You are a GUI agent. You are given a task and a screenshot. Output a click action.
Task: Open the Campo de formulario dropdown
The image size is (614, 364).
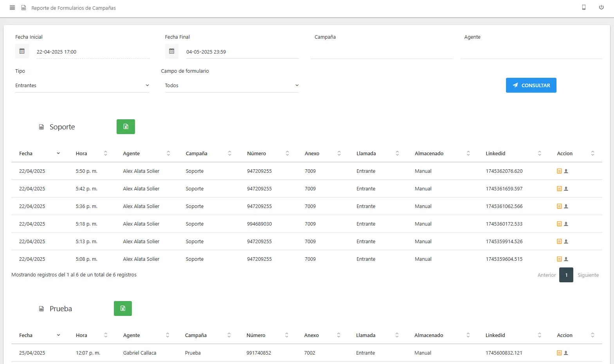click(x=232, y=85)
